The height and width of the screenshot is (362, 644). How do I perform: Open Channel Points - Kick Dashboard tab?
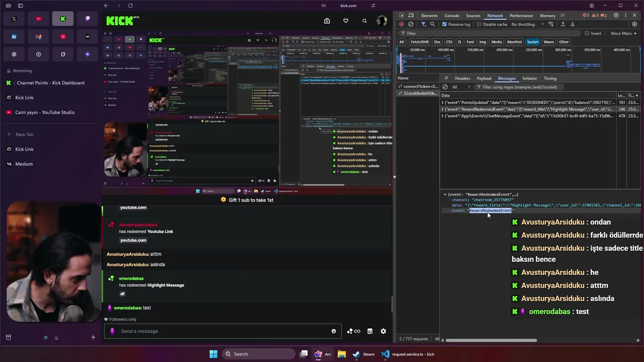pos(51,83)
